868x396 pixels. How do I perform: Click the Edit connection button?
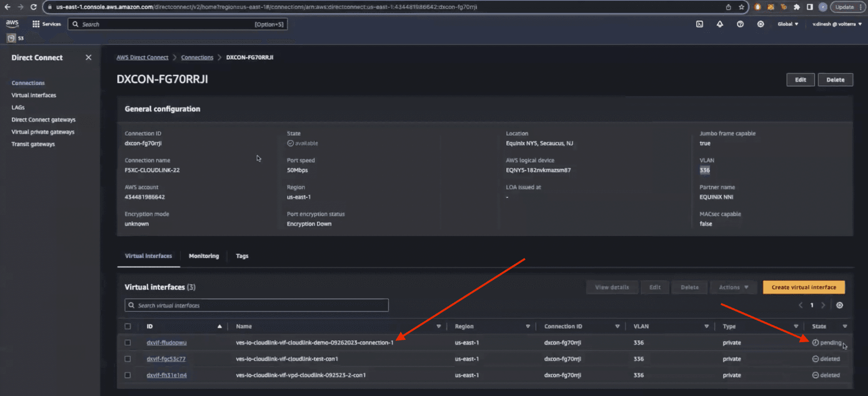point(800,80)
